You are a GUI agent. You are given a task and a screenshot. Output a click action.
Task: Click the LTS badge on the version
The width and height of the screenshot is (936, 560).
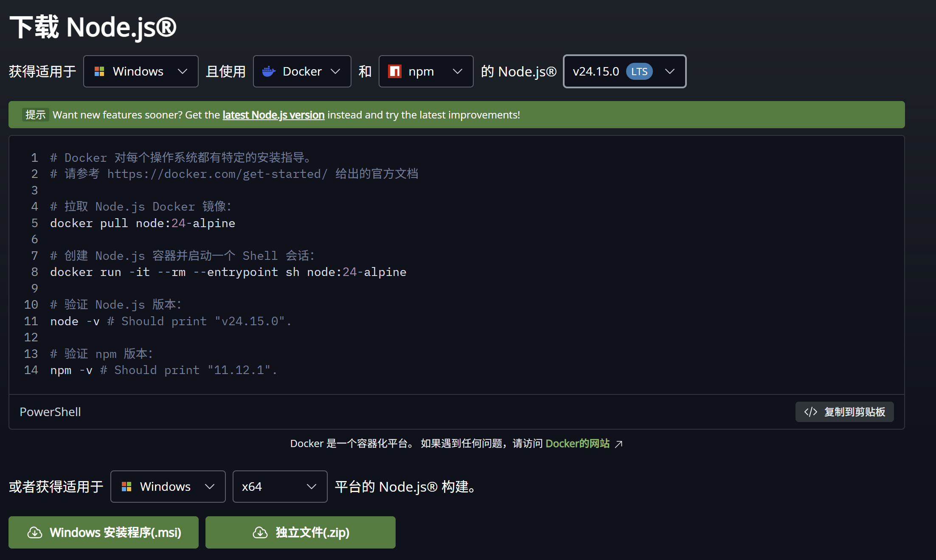639,71
